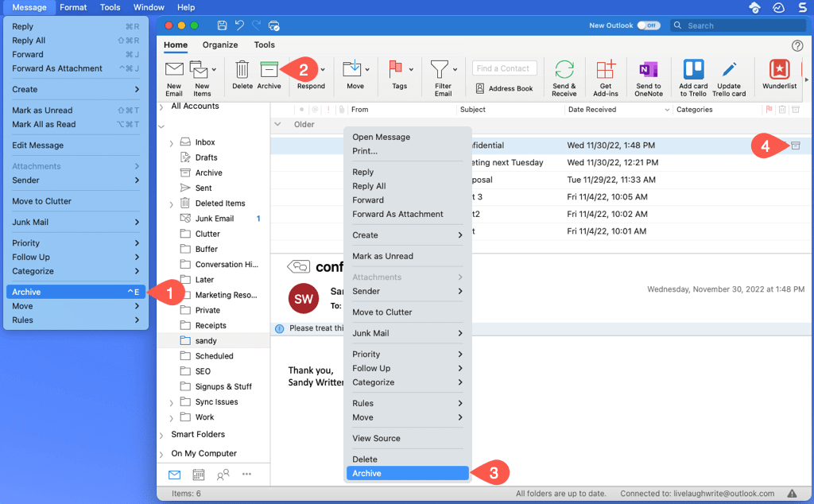
Task: Open Get Add-ins
Action: (x=605, y=69)
